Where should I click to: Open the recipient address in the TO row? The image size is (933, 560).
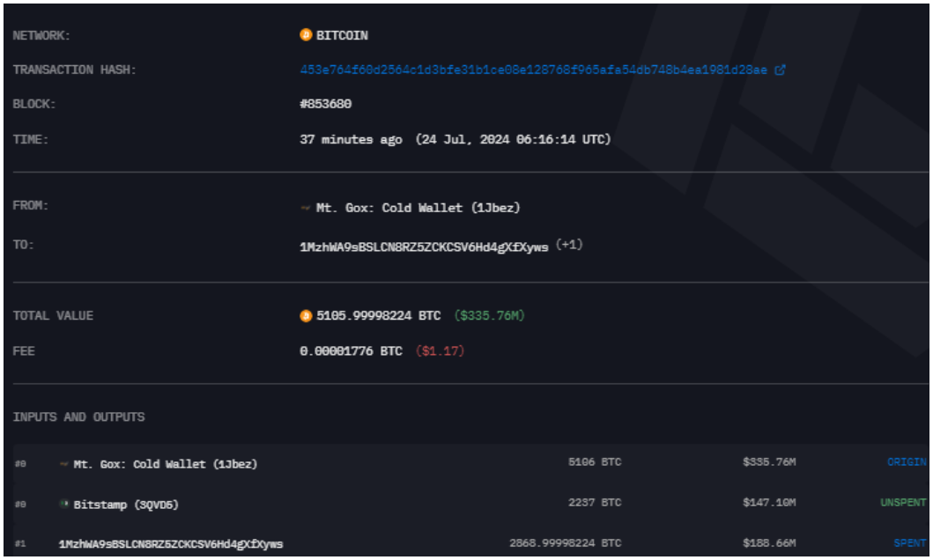424,247
